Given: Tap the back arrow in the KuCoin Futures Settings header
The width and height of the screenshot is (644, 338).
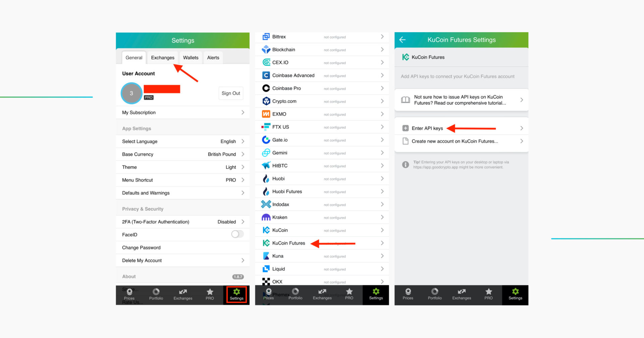Looking at the screenshot, I should [x=402, y=40].
